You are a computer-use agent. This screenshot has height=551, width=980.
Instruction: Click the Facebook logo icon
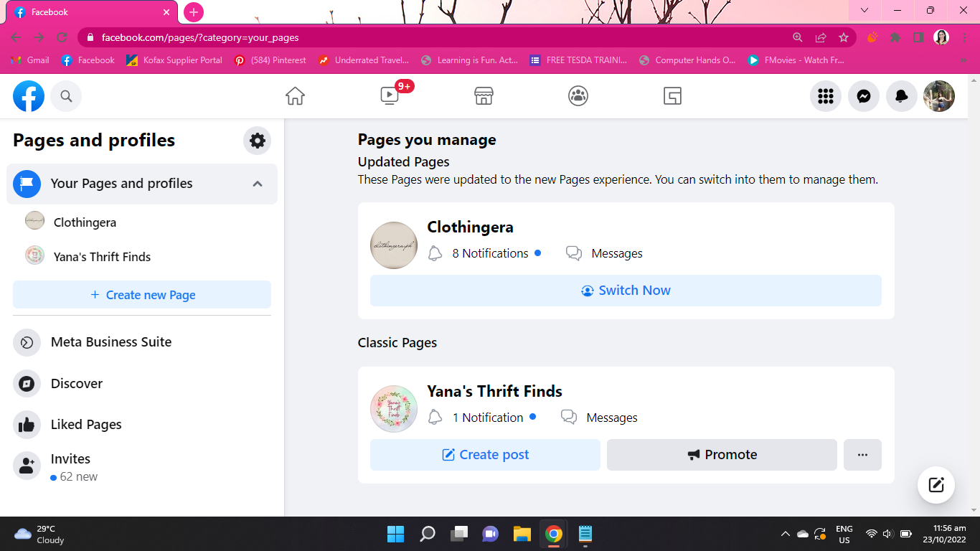(x=29, y=96)
